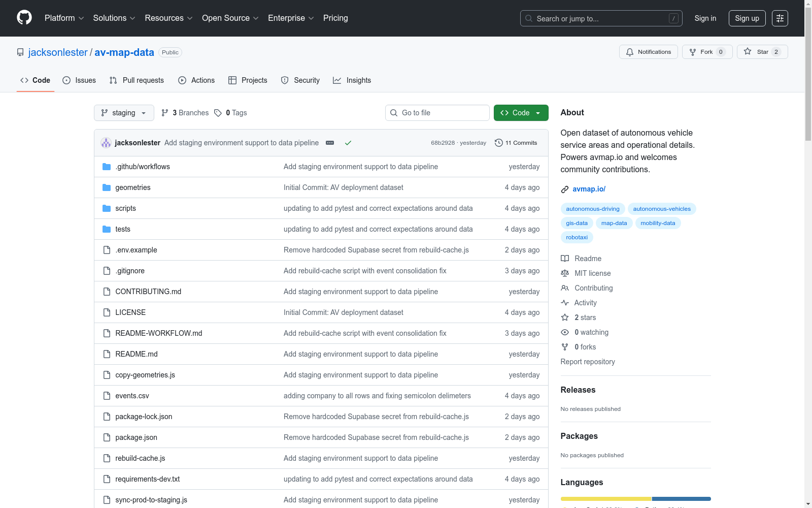
Task: Click the tests folder icon
Action: pos(107,229)
